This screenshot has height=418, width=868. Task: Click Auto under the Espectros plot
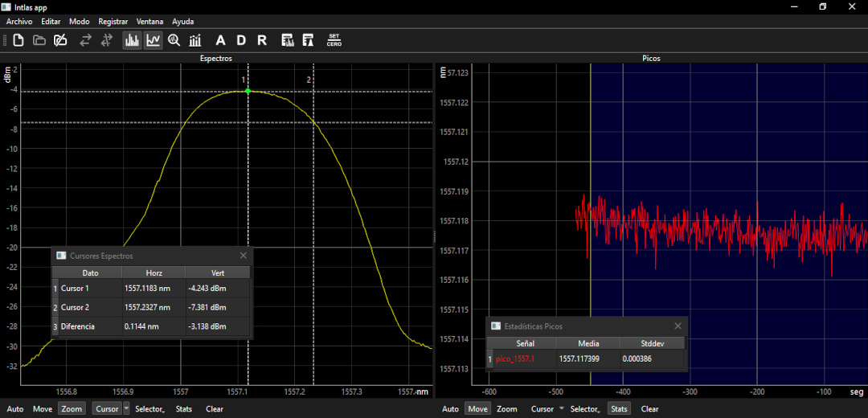pos(15,409)
